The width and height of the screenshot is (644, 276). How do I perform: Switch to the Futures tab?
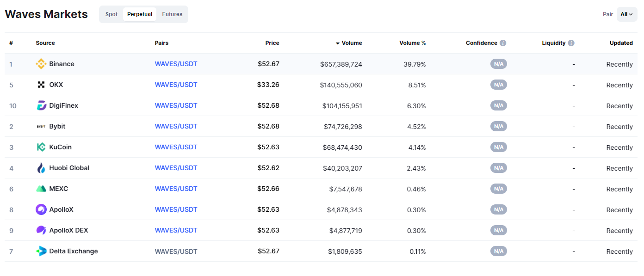coord(172,14)
